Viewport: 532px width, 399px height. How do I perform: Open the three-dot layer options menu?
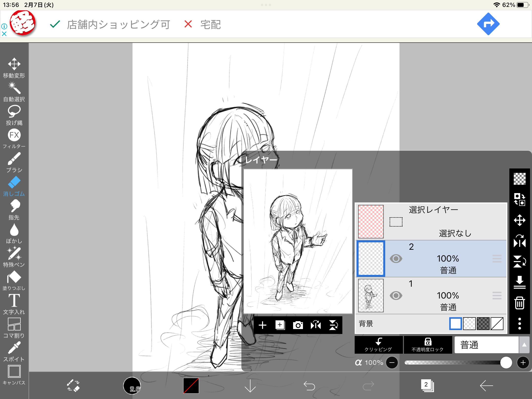click(519, 323)
